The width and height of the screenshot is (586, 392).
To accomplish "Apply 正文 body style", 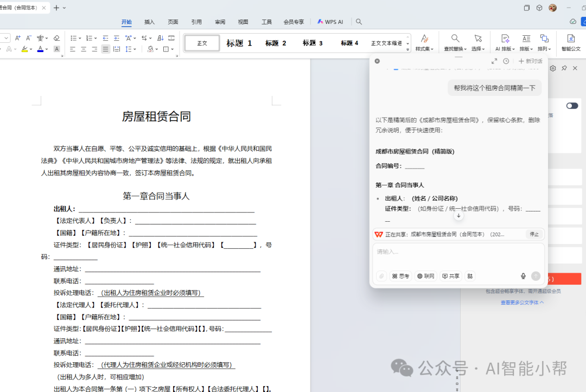I will 202,43.
